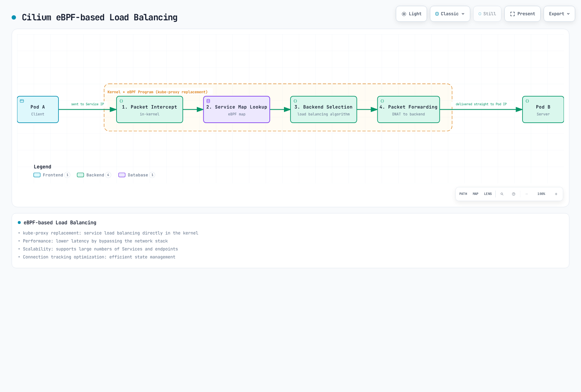Click the code icon on Packet Intercept
Viewport: 581px width, 392px height.
(121, 101)
